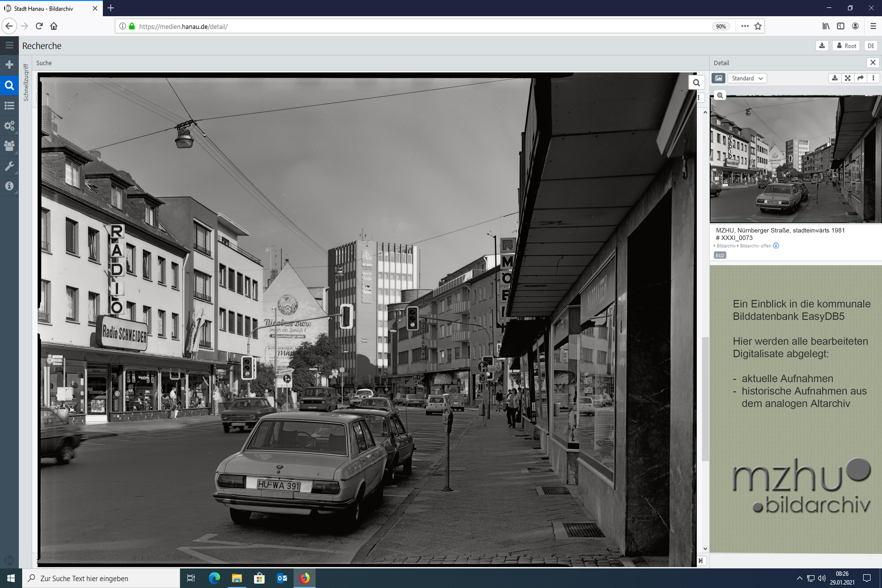Open the Standard mask dropdown
Screen dimensions: 882x588
point(747,78)
